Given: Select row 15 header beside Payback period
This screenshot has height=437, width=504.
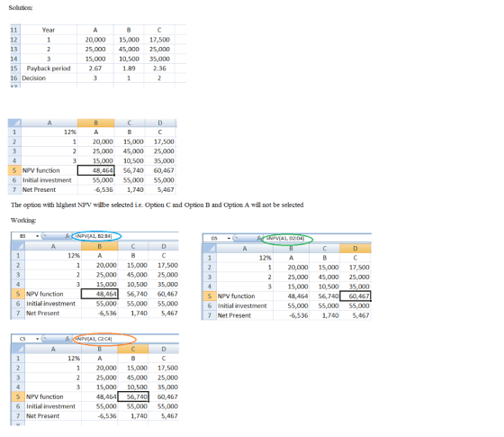Looking at the screenshot, I should point(14,68).
